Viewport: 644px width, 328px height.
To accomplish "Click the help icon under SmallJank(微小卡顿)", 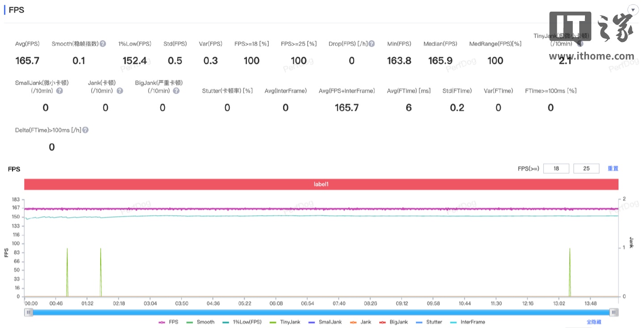I will pos(59,91).
